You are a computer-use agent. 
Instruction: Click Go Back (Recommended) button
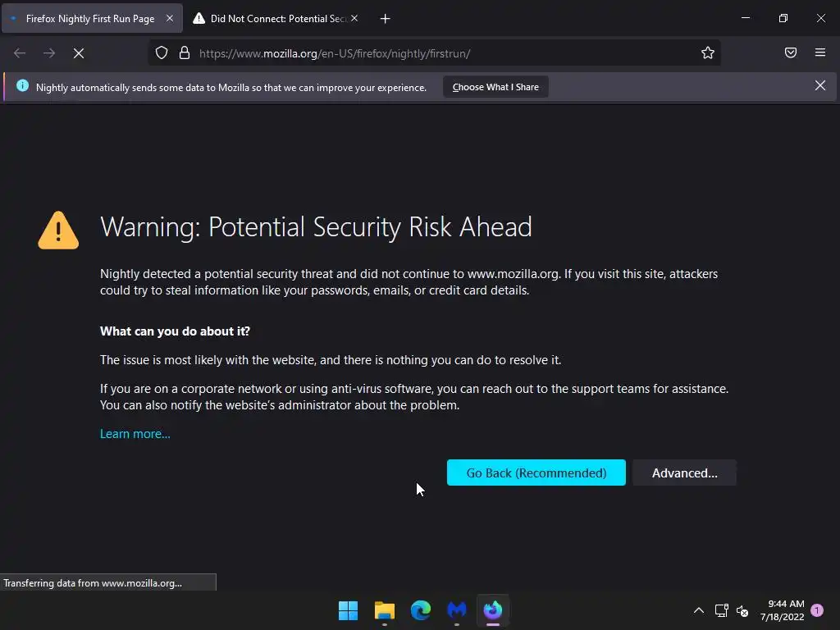pyautogui.click(x=536, y=472)
